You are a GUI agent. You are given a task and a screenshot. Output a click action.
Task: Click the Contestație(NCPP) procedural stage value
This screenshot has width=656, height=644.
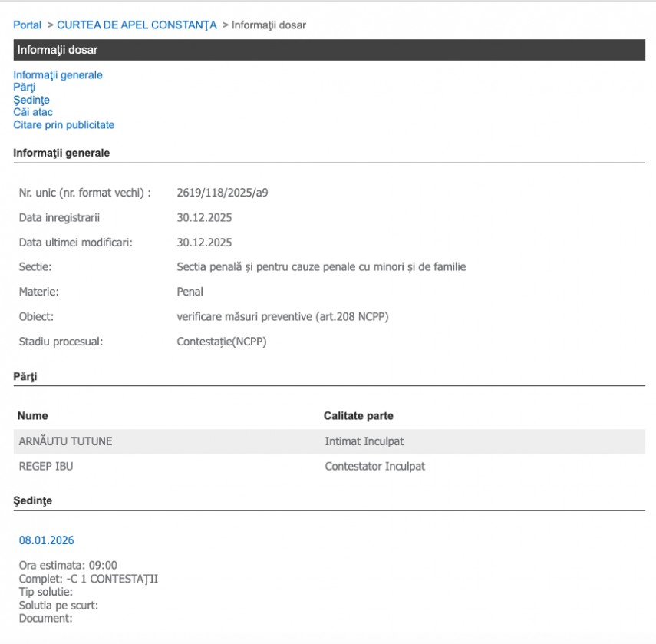coord(222,342)
